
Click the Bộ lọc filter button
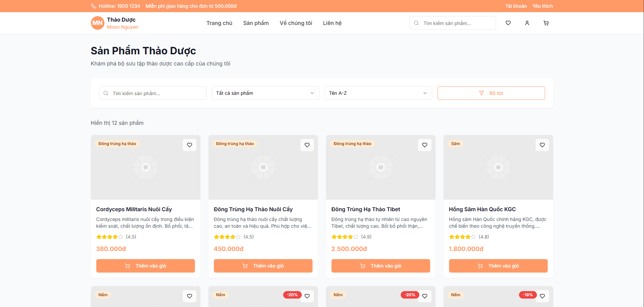(491, 93)
